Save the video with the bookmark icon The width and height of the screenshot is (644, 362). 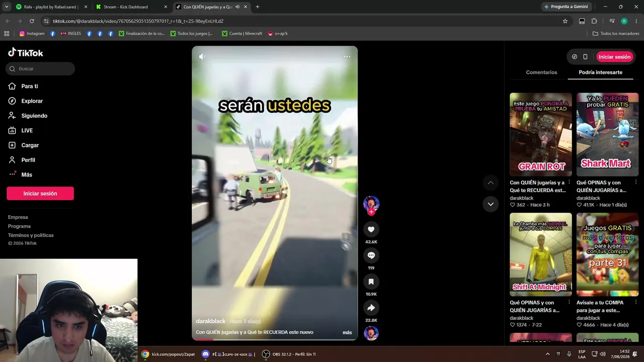point(371,282)
